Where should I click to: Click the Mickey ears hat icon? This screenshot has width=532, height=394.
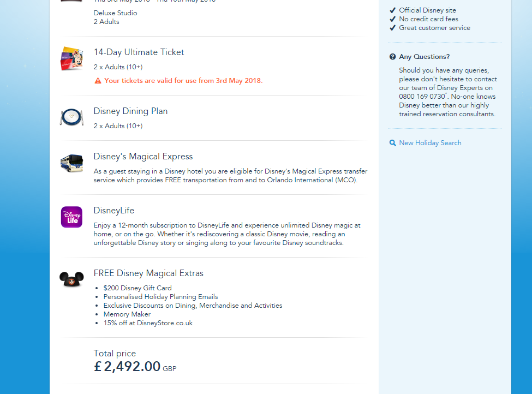[x=71, y=279]
